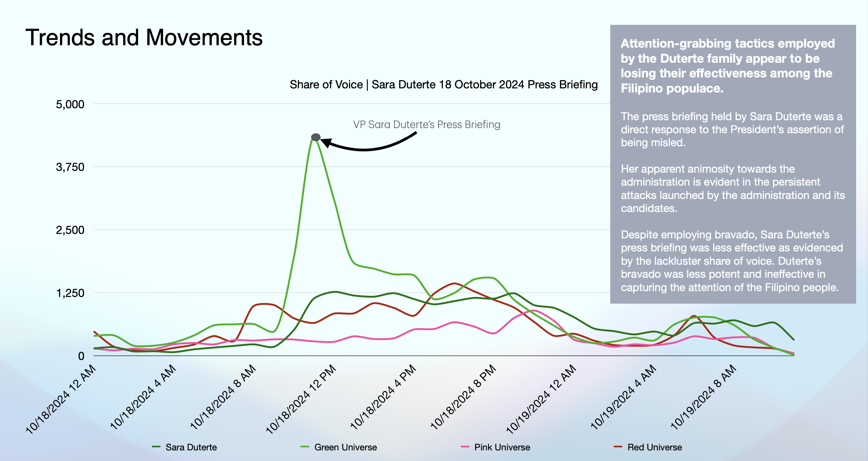Image resolution: width=868 pixels, height=461 pixels.
Task: Click the '10/18/2024 12 AM' axis label
Action: click(61, 399)
